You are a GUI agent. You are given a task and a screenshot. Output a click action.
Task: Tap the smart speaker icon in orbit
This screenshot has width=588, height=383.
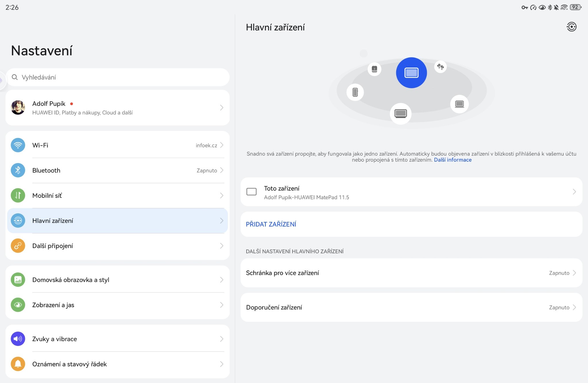(374, 69)
